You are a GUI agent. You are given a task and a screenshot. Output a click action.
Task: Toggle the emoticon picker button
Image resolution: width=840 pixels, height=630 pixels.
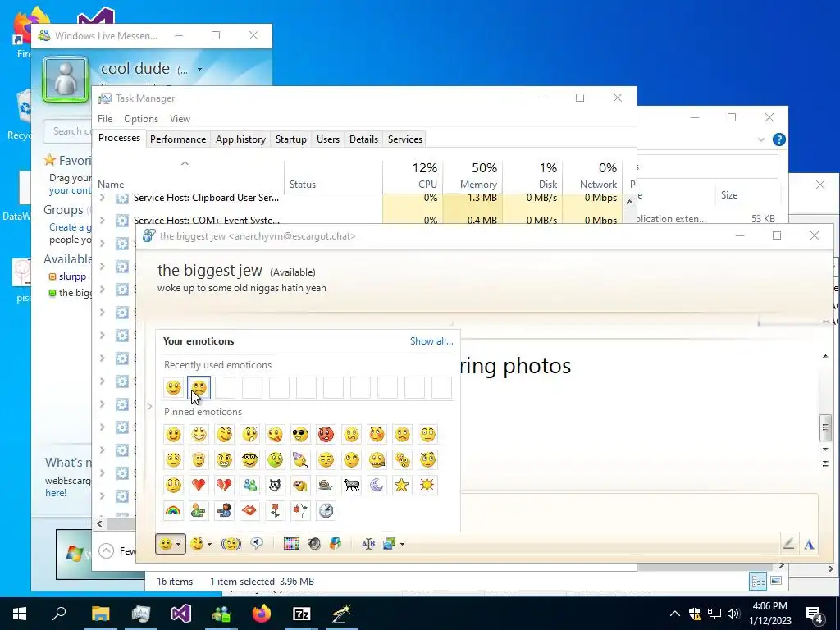click(170, 544)
